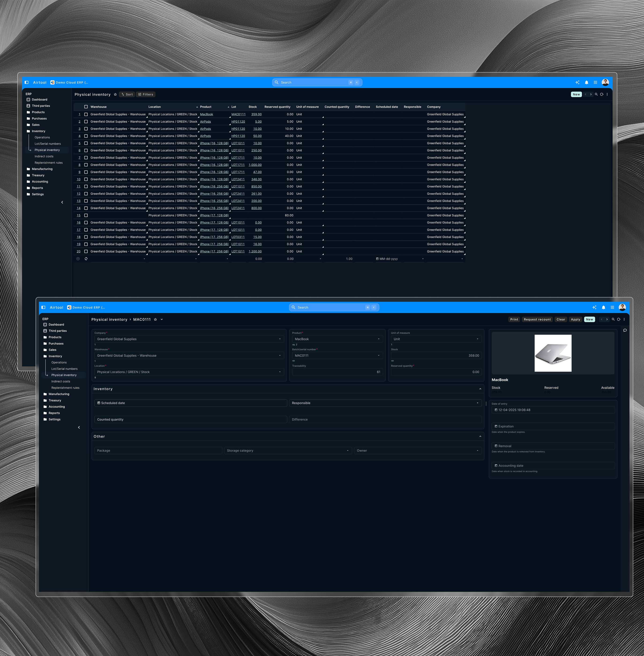The image size is (644, 656).
Task: Click the MacBook product thumbnail image
Action: click(x=553, y=353)
